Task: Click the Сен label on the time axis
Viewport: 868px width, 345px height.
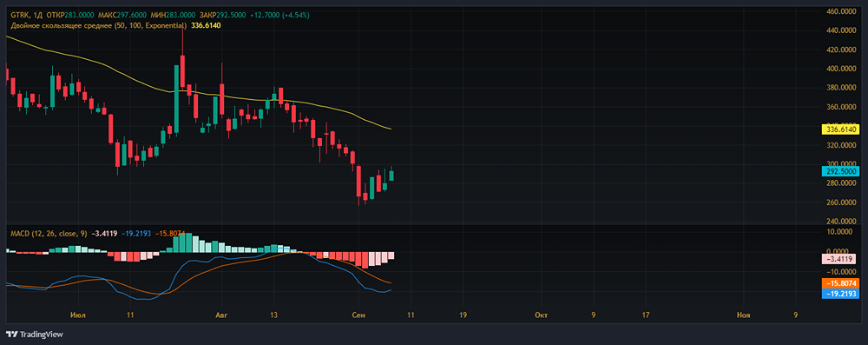Action: coord(358,315)
